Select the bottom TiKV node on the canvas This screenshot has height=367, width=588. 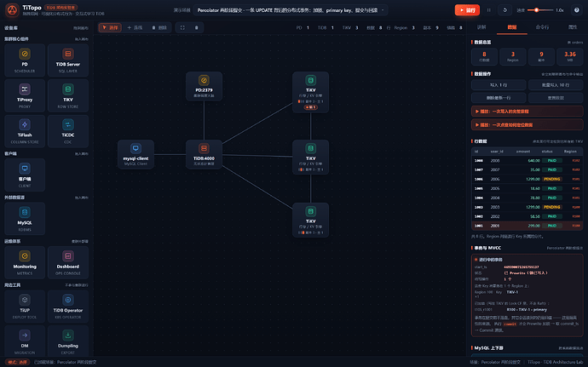click(310, 220)
